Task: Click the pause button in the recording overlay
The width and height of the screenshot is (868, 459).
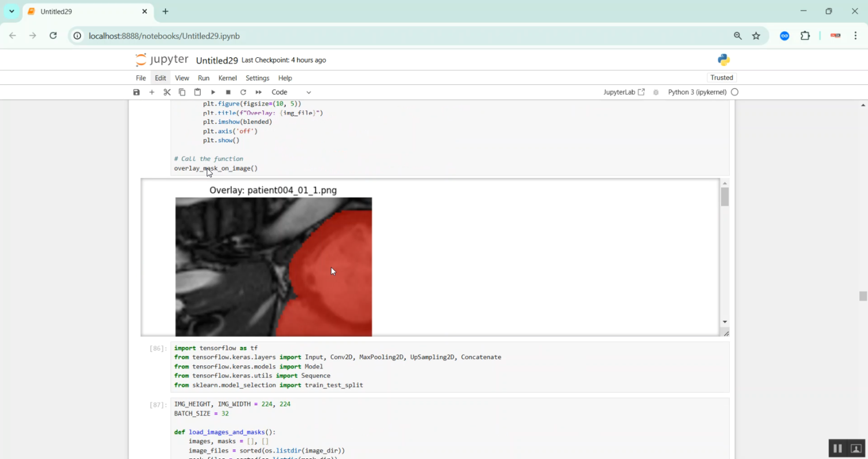Action: tap(837, 448)
